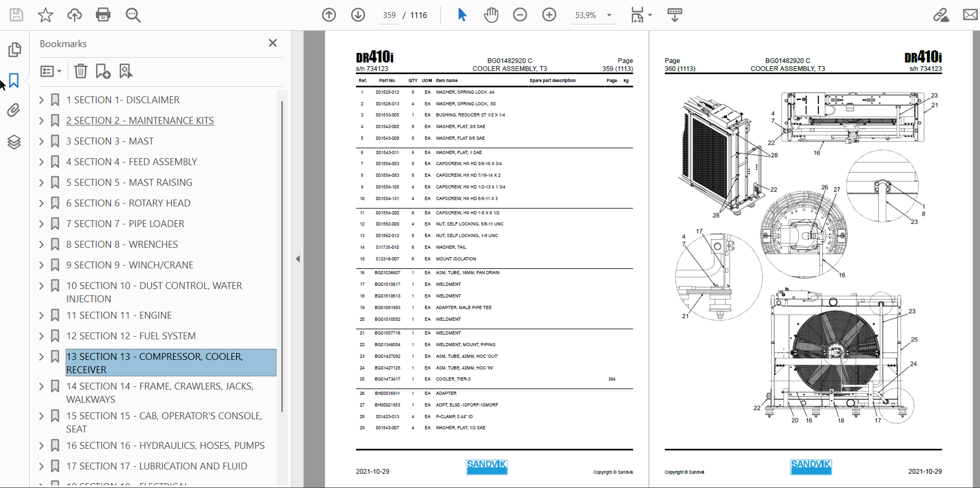
Task: Jump to Section 3 Mast bookmark
Action: pyautogui.click(x=110, y=141)
